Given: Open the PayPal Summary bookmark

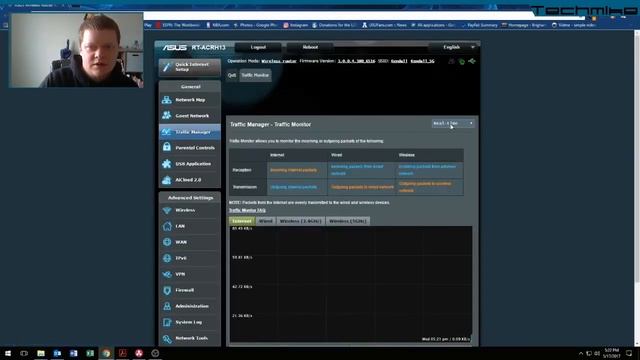Looking at the screenshot, I should [x=480, y=25].
